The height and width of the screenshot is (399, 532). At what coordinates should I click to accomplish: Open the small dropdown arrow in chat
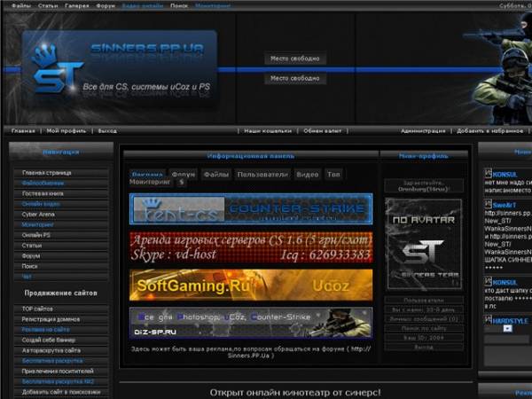[507, 328]
